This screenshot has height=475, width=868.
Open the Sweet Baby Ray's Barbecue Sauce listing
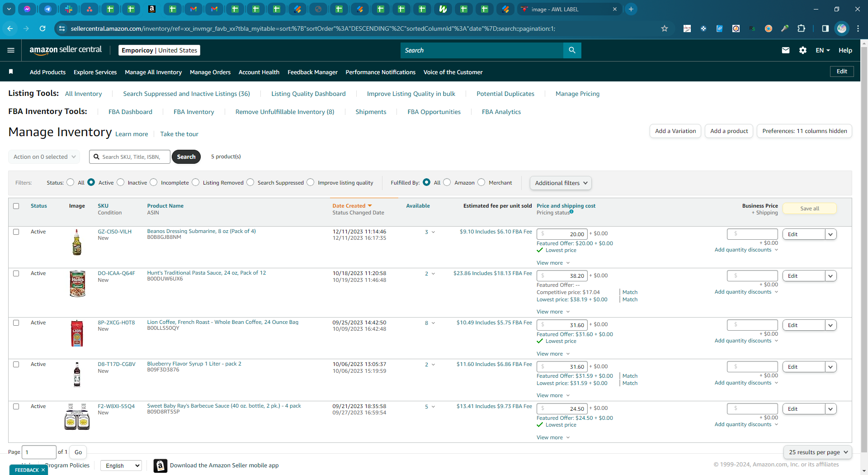(x=224, y=406)
